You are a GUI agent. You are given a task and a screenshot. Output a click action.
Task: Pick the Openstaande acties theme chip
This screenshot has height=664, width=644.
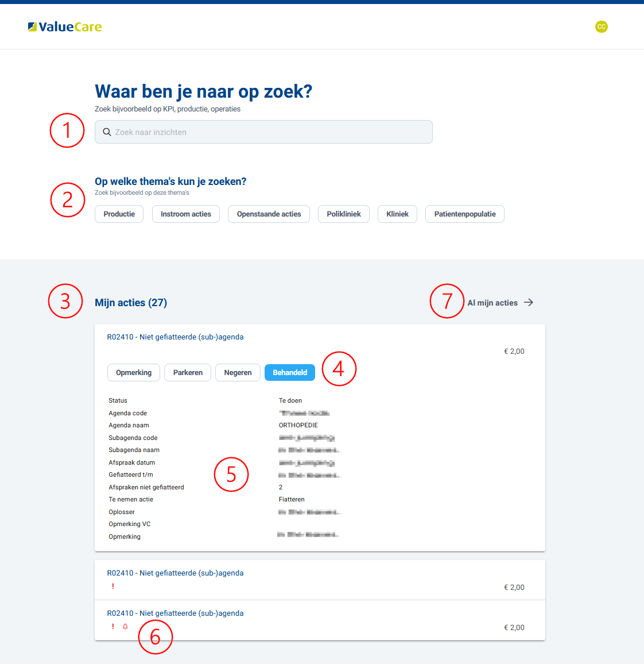click(269, 214)
